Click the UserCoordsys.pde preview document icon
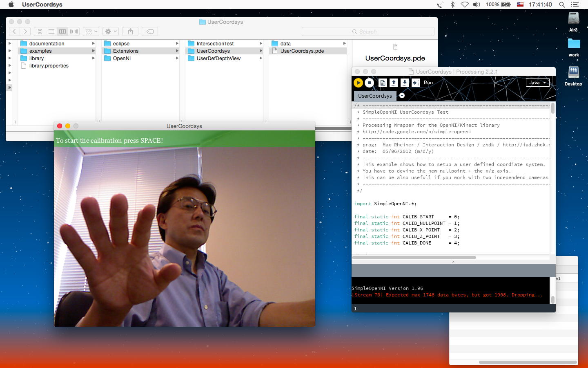 point(395,47)
